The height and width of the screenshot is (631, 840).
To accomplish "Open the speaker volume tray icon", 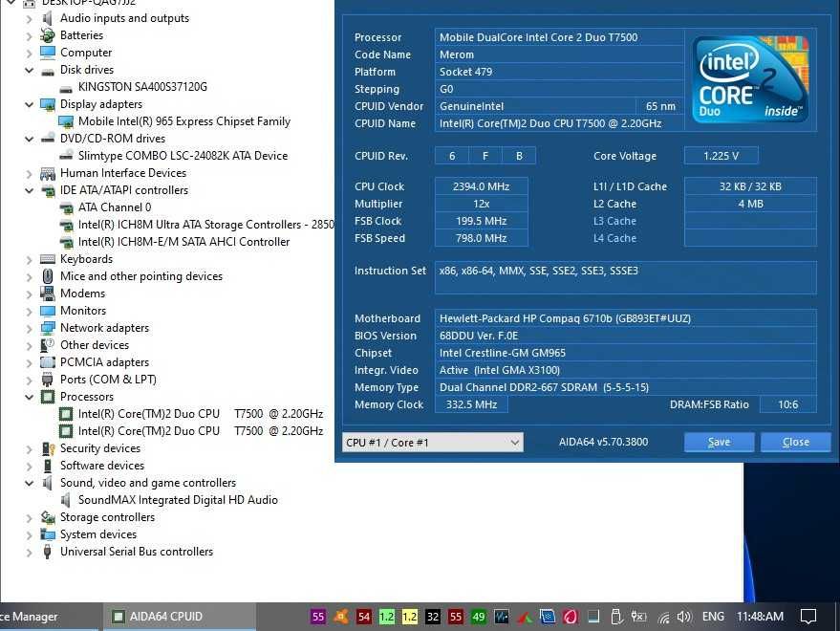I will (x=683, y=617).
